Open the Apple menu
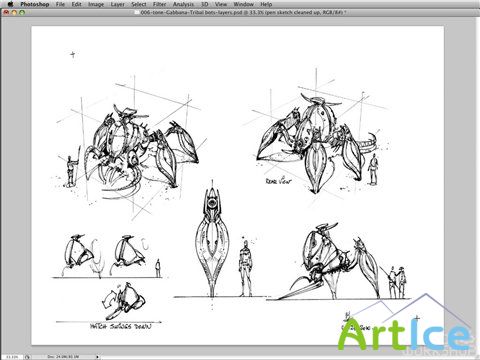 click(10, 4)
